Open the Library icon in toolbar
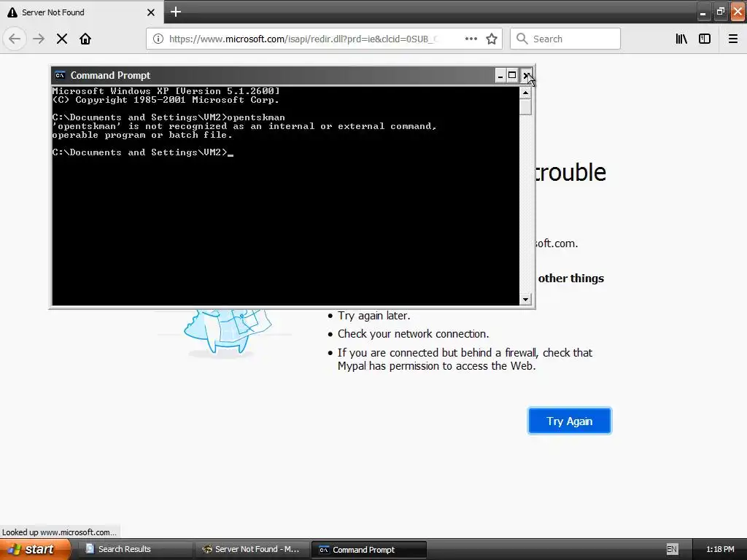Viewport: 747px width, 560px height. click(681, 39)
